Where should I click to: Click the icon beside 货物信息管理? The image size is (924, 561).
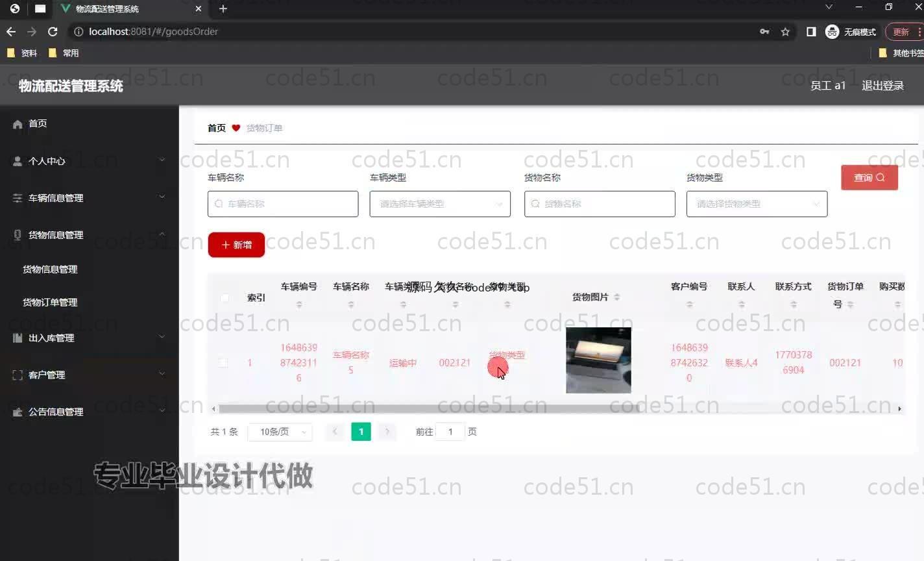point(18,235)
